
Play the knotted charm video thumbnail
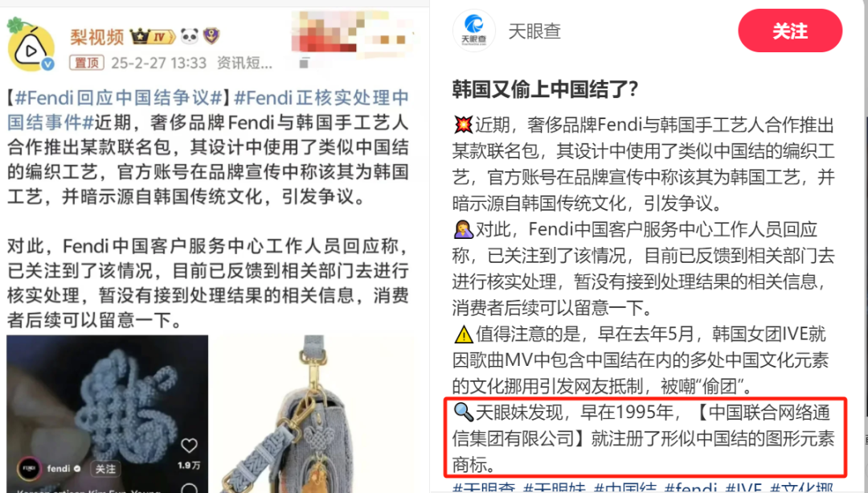click(x=108, y=414)
